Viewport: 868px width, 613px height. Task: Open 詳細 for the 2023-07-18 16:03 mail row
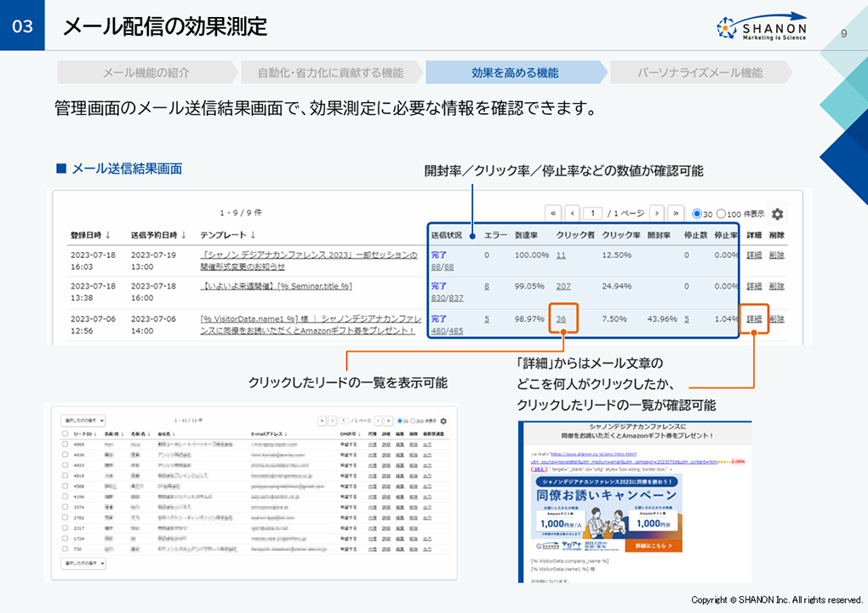pos(754,255)
